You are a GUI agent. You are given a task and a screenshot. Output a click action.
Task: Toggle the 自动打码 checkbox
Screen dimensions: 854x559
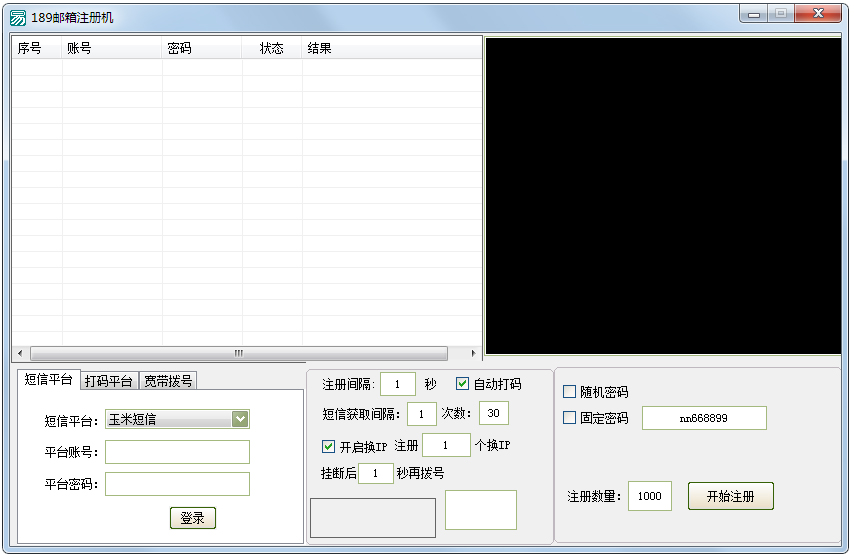click(x=462, y=384)
